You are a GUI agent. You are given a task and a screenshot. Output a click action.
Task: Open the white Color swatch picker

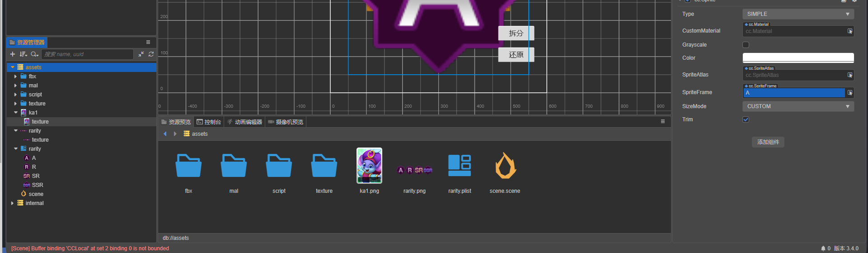[x=798, y=58]
